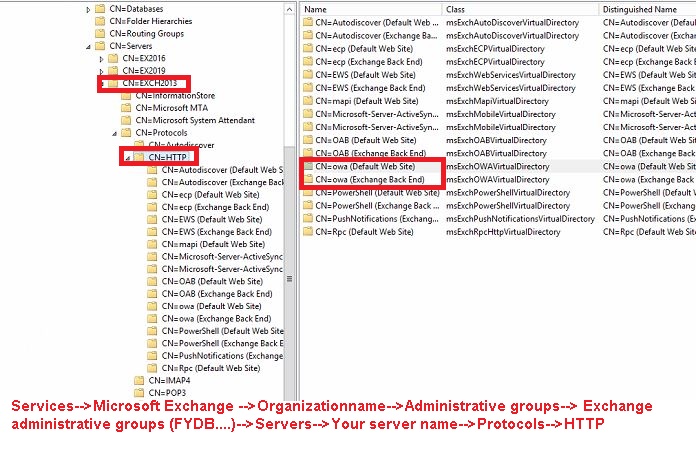Collapse the CN=HTTP tree node
This screenshot has height=454, width=696.
126,158
